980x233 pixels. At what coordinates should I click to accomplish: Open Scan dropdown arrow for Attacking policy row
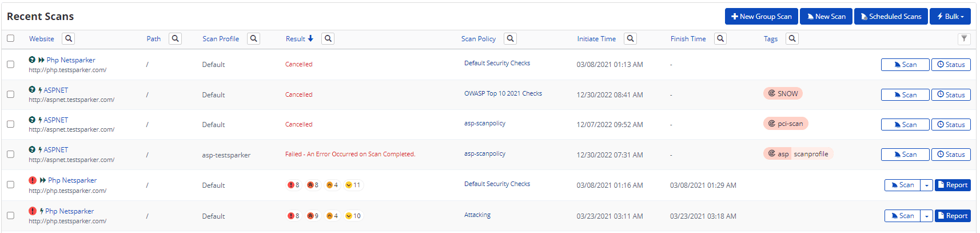pos(927,216)
